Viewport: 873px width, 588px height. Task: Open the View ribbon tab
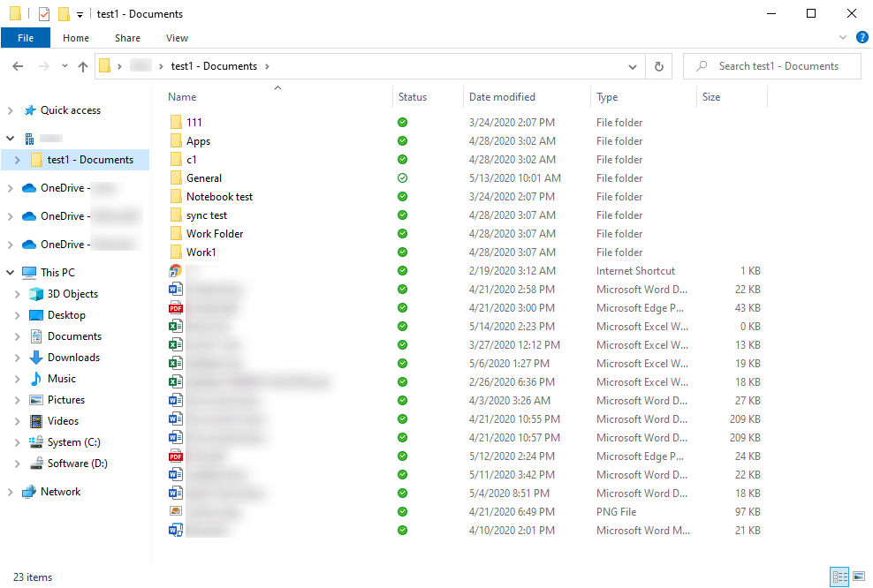pyautogui.click(x=177, y=38)
